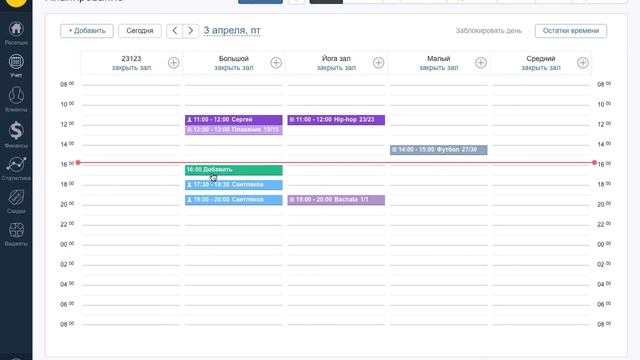The image size is (640, 360).
Task: Click закрыть зал under Средний
Action: (x=541, y=68)
